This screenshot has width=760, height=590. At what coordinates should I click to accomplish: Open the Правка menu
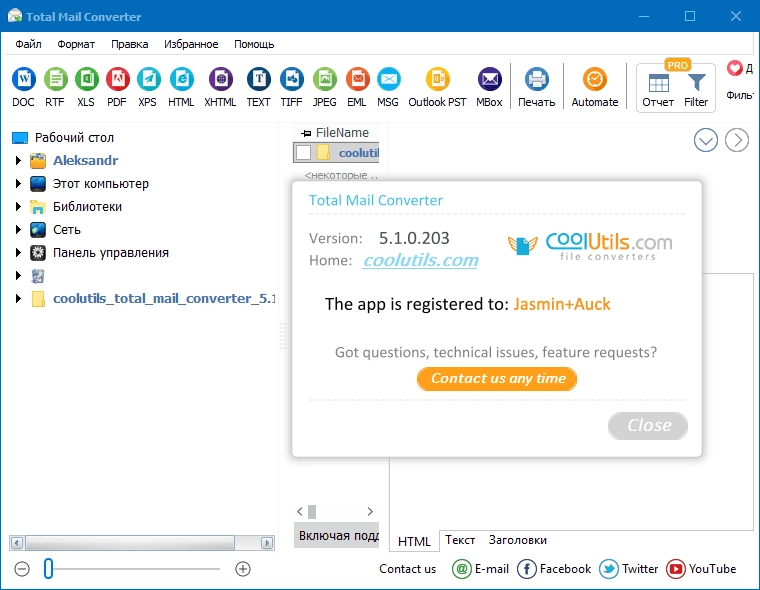[x=129, y=44]
